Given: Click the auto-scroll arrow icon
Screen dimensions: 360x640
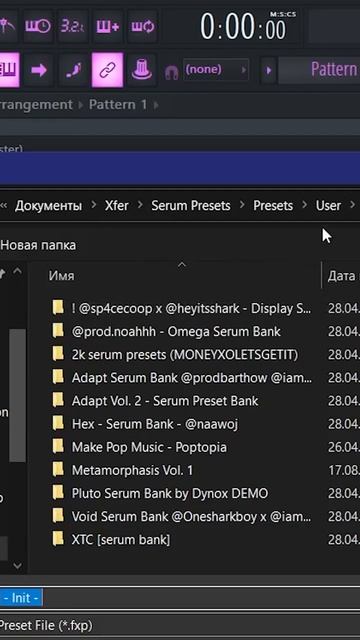Looking at the screenshot, I should click(38, 70).
